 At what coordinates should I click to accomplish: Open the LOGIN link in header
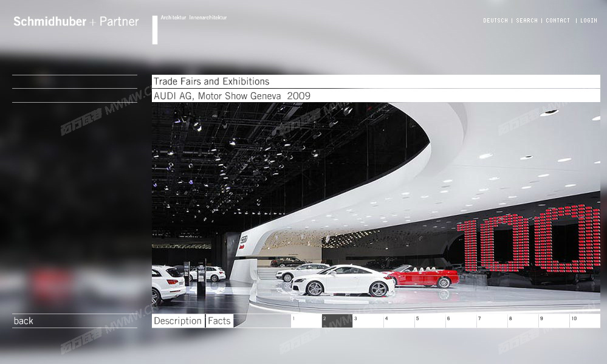pos(588,21)
